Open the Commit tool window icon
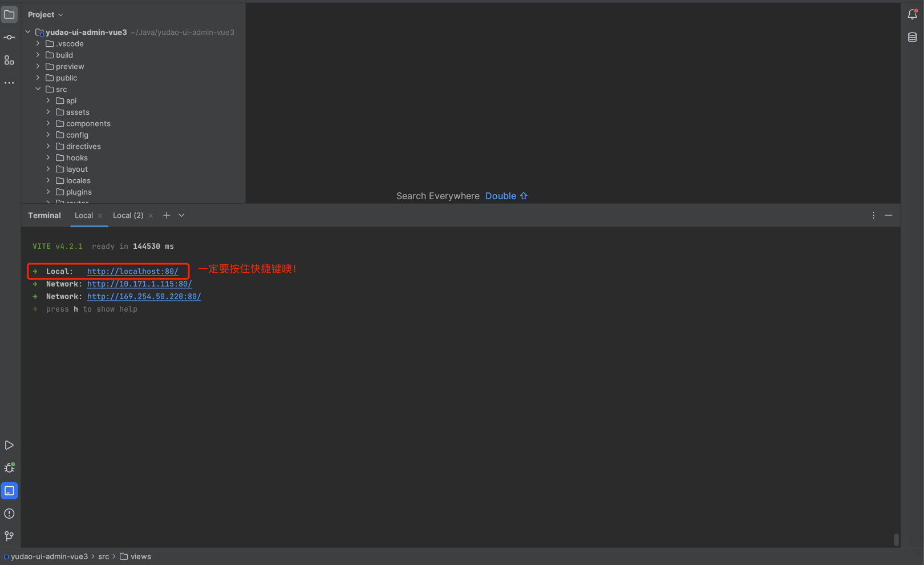Image resolution: width=924 pixels, height=565 pixels. click(x=9, y=38)
